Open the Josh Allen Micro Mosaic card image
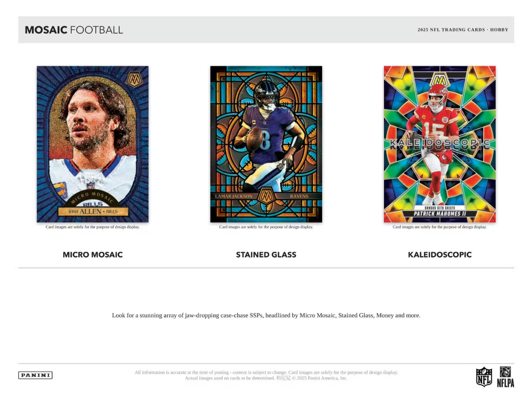The height and width of the screenshot is (405, 532). (93, 144)
